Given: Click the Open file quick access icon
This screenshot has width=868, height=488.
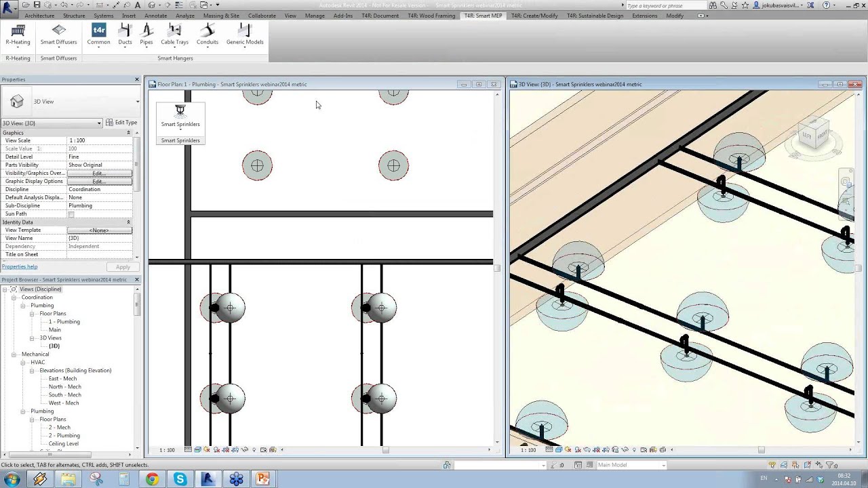Looking at the screenshot, I should point(26,5).
